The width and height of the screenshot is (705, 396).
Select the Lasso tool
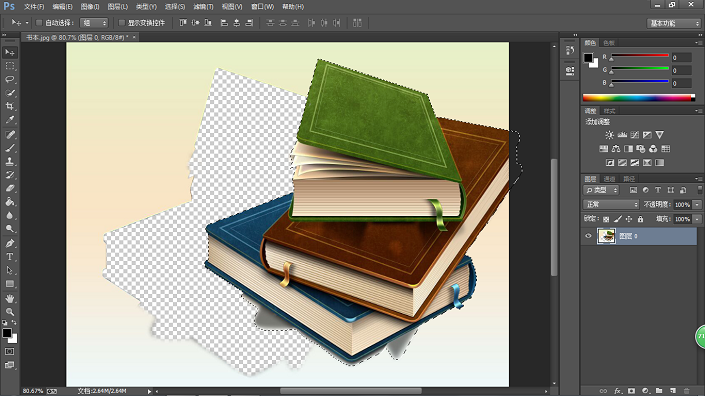pos(10,80)
